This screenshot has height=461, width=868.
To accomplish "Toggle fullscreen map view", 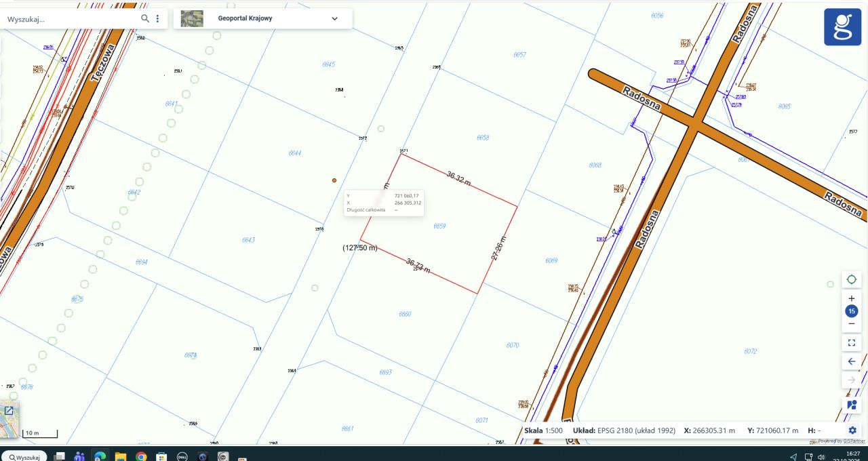I will point(852,342).
